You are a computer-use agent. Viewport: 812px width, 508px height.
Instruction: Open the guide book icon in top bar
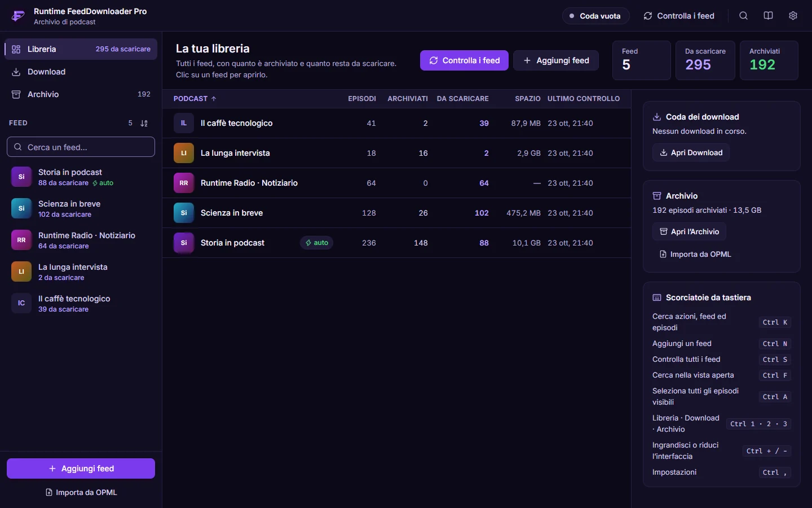tap(768, 16)
